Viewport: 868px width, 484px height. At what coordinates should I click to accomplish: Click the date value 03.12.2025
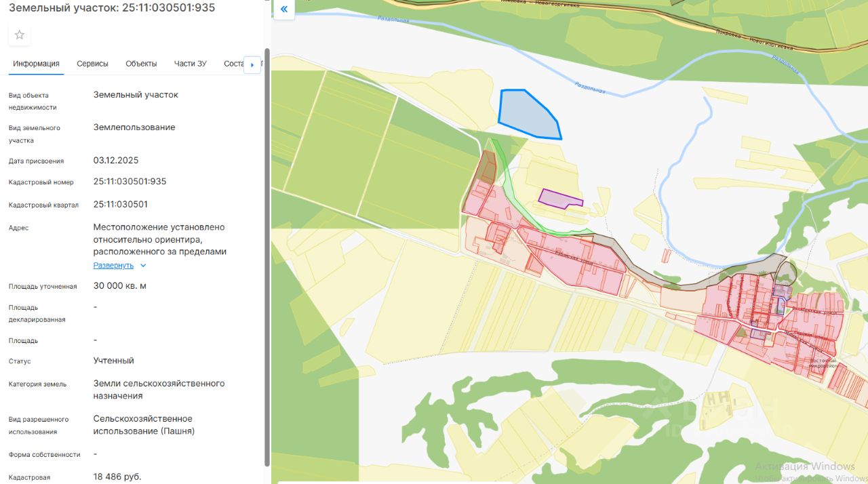pos(116,161)
